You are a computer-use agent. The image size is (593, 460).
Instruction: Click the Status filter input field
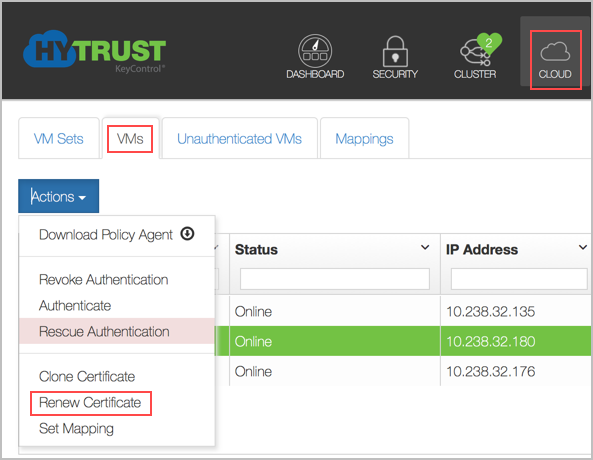(x=335, y=279)
